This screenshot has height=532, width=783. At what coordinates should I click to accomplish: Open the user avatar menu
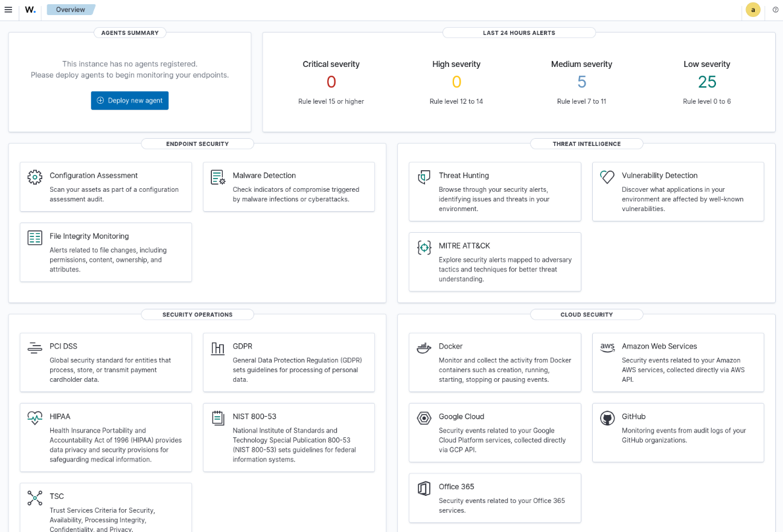752,10
